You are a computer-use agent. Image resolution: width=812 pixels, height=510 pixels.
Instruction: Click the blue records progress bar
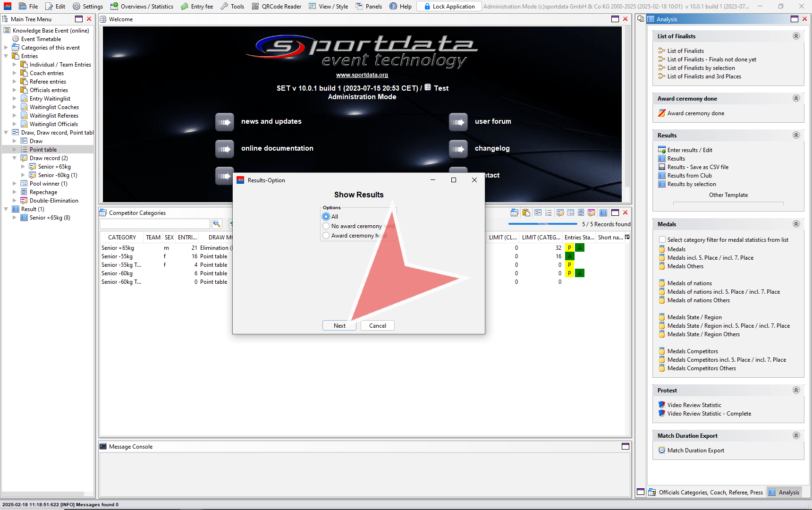click(542, 224)
